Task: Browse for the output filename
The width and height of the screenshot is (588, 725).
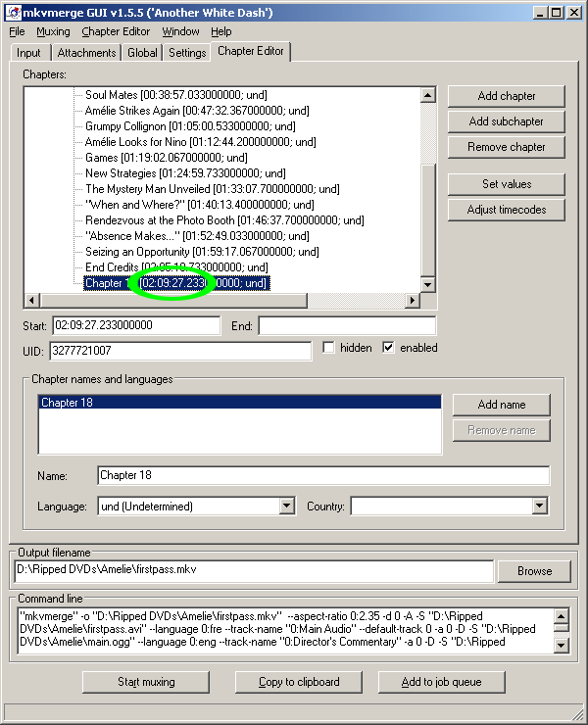Action: pos(534,571)
